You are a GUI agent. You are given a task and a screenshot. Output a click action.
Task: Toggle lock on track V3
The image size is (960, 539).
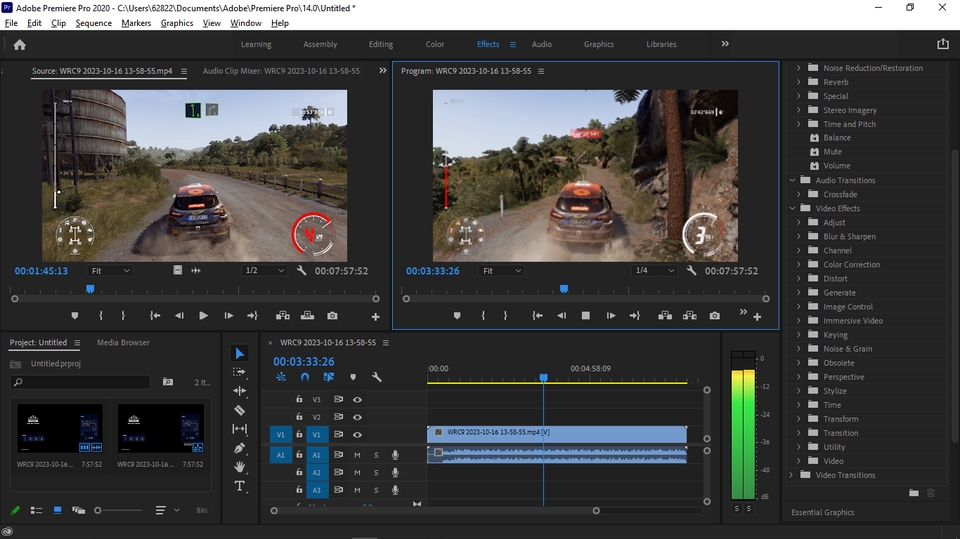299,399
